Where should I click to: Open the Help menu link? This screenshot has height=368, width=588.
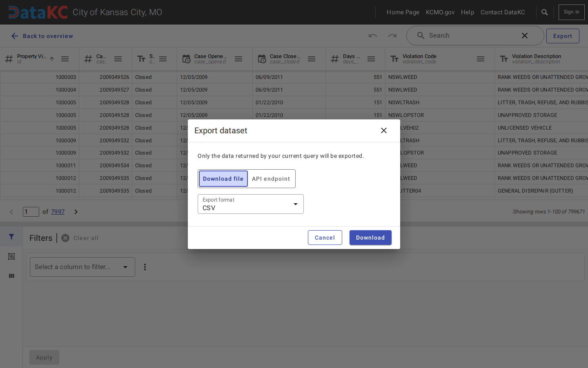pos(468,12)
